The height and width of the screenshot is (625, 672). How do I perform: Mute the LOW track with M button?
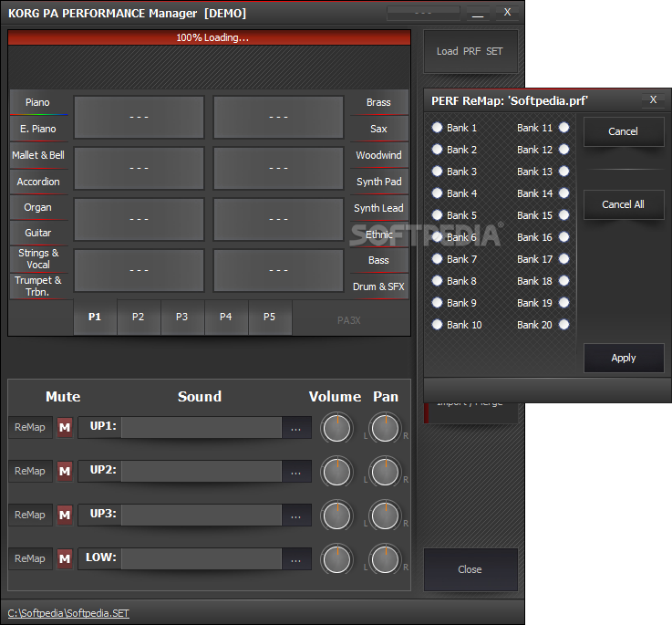click(65, 558)
